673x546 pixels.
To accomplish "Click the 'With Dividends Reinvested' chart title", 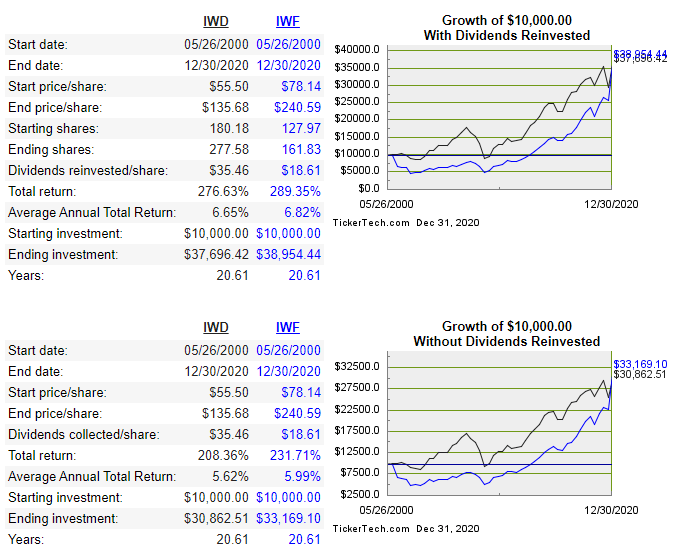I will click(507, 35).
